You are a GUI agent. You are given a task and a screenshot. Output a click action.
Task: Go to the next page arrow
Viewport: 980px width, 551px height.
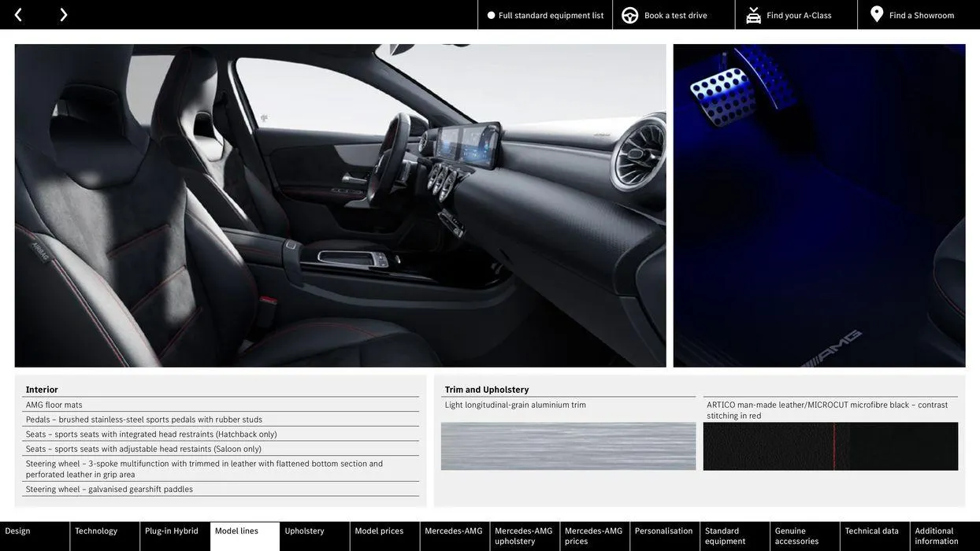[x=63, y=15]
